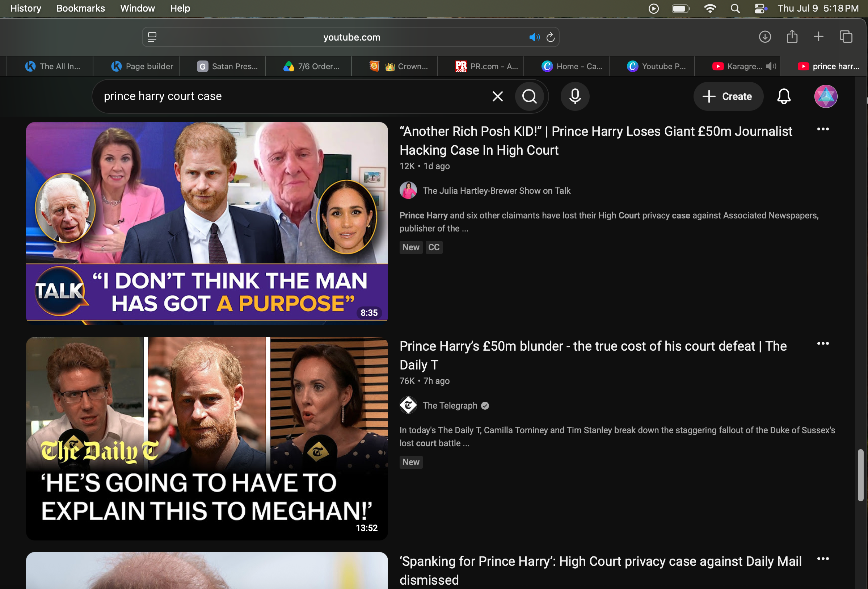The height and width of the screenshot is (589, 868).
Task: Start voice search with the microphone icon
Action: coord(575,96)
